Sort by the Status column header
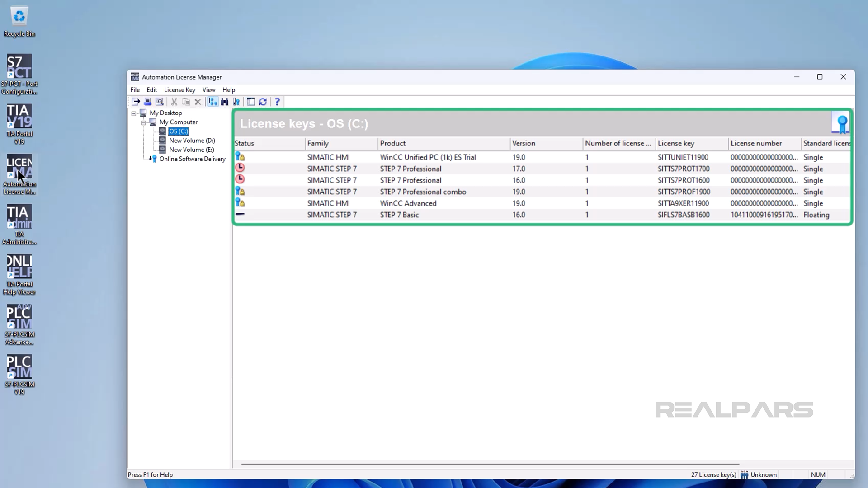Viewport: 868px width, 488px height. click(269, 143)
